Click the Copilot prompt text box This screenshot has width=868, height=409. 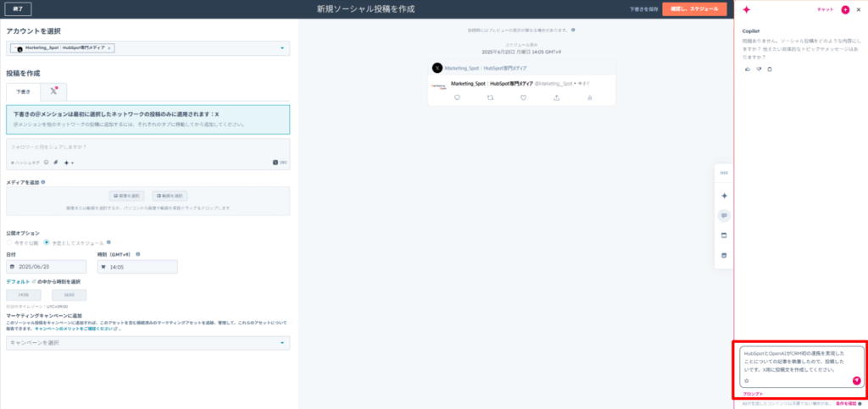coord(802,367)
